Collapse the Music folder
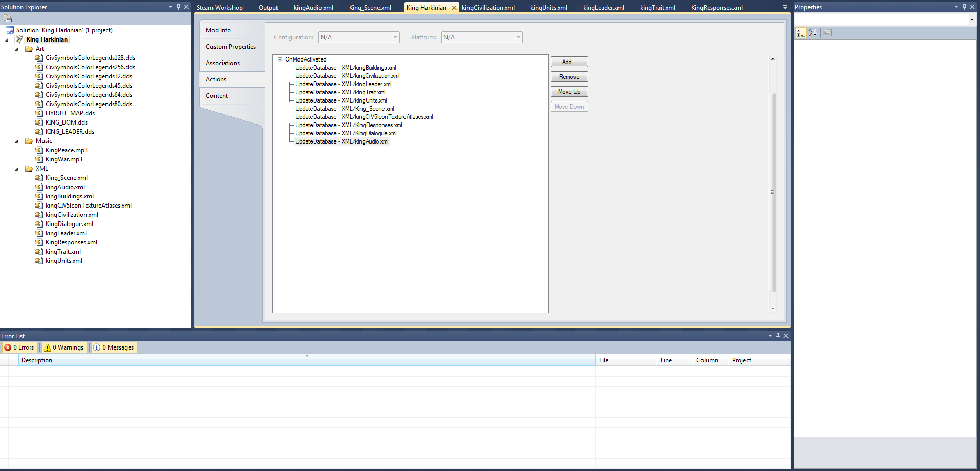 [16, 141]
